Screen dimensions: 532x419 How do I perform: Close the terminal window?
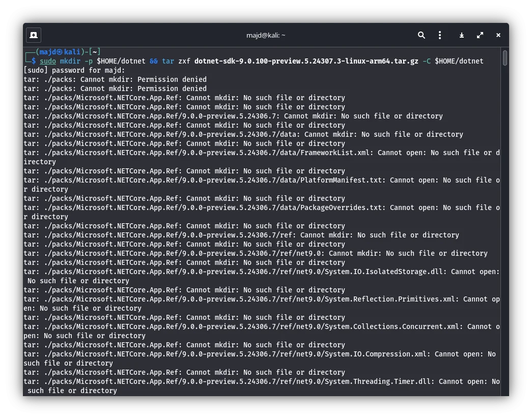pos(498,35)
